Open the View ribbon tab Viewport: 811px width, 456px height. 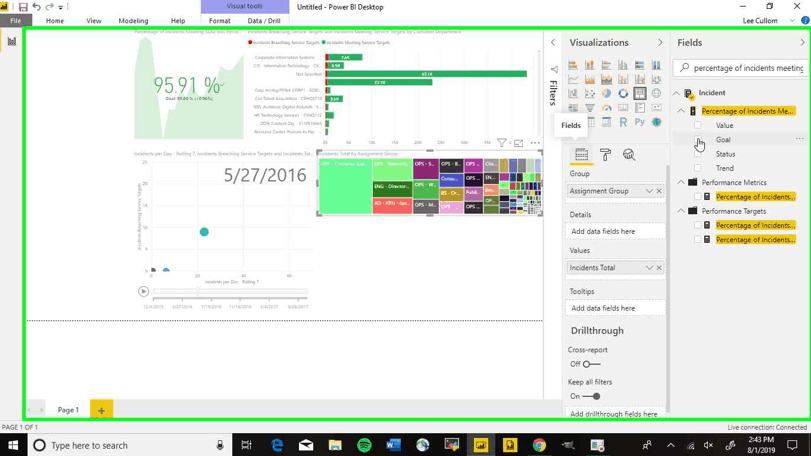[94, 21]
